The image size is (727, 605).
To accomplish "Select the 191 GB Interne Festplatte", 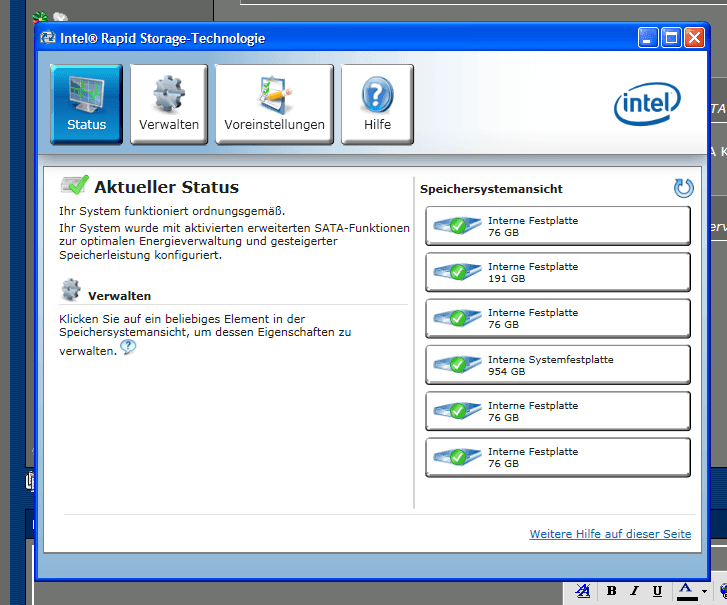I will [558, 272].
